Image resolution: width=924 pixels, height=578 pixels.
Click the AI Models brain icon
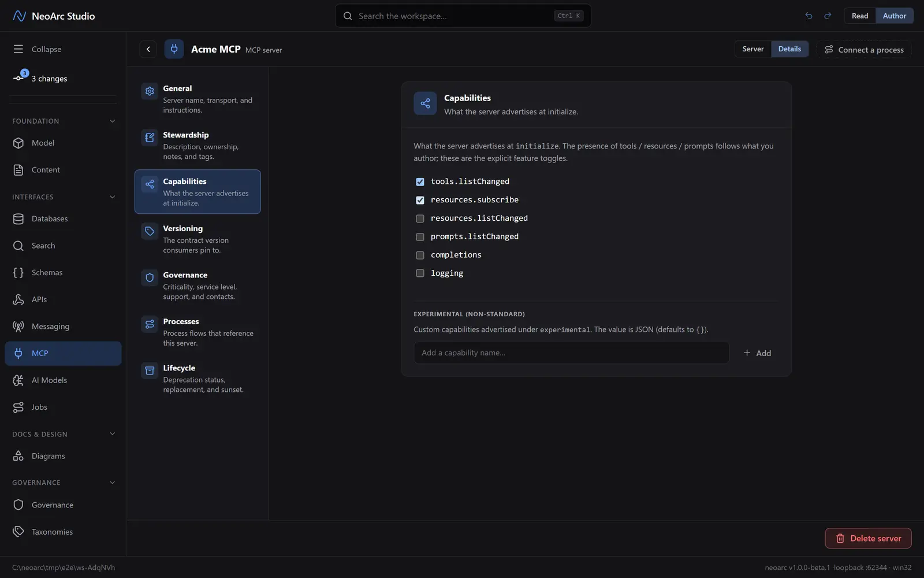18,380
